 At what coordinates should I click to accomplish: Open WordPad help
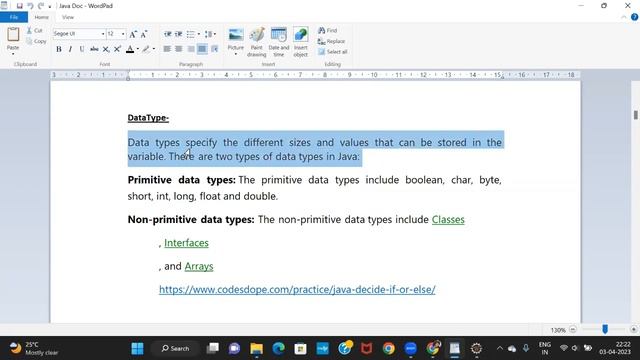(x=634, y=17)
